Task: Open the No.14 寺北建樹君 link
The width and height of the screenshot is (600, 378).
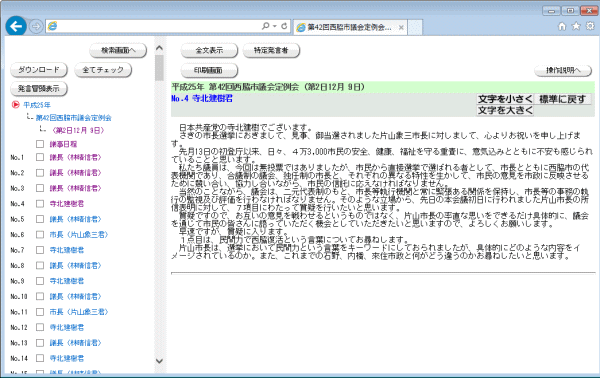Action: tap(67, 358)
